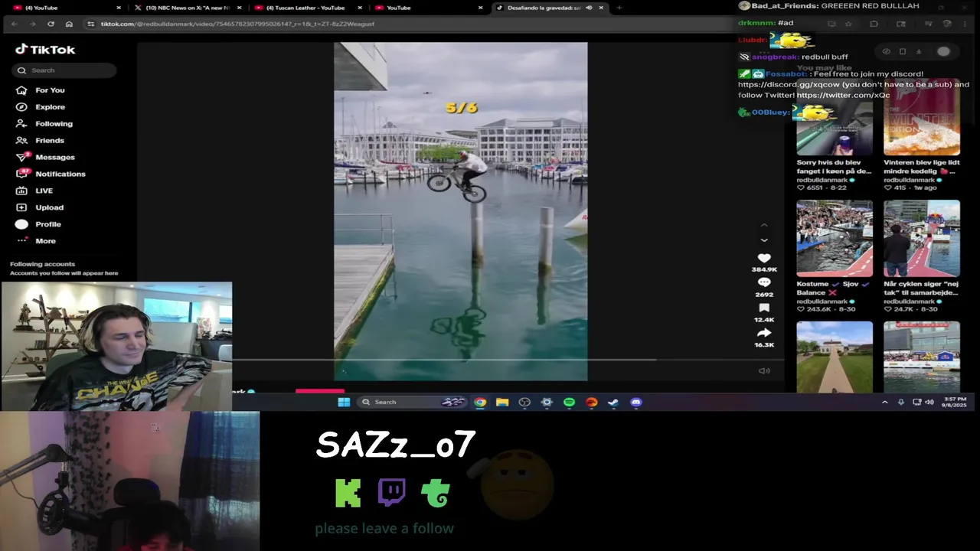The width and height of the screenshot is (980, 551).
Task: Open the Kostume Sjov Balance video
Action: point(835,238)
